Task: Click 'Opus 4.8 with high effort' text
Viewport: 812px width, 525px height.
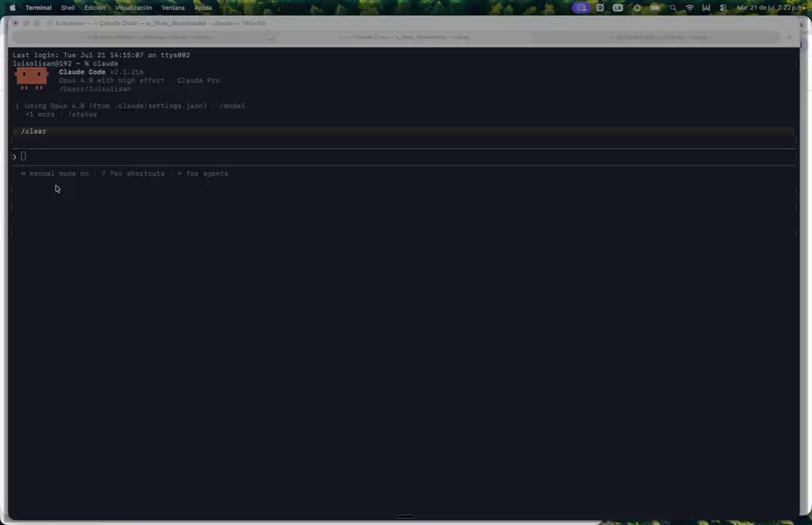Action: click(112, 80)
